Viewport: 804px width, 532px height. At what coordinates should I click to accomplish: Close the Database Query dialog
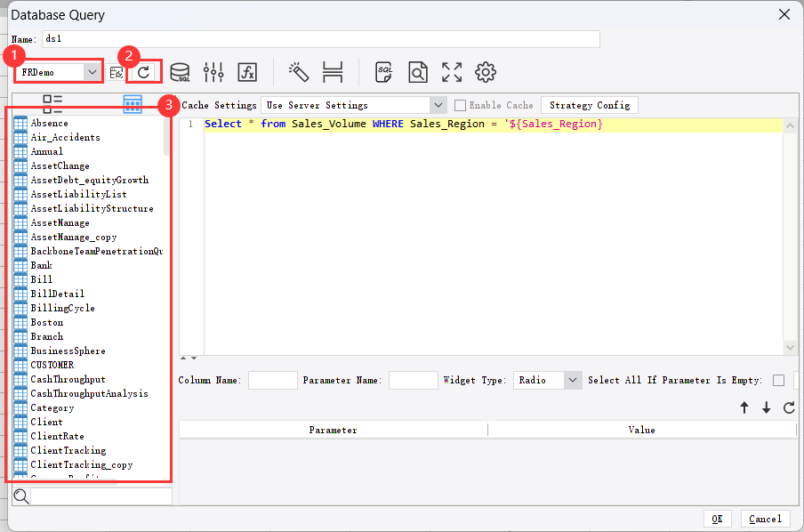click(784, 14)
